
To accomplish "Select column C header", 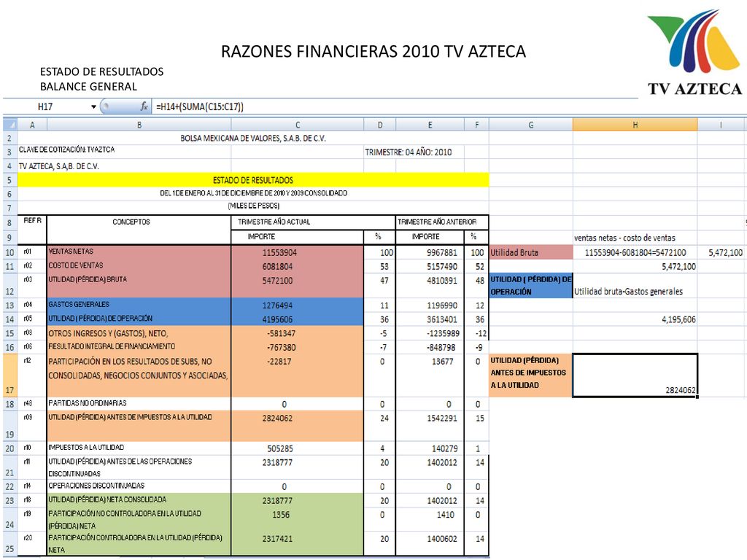I will click(298, 125).
